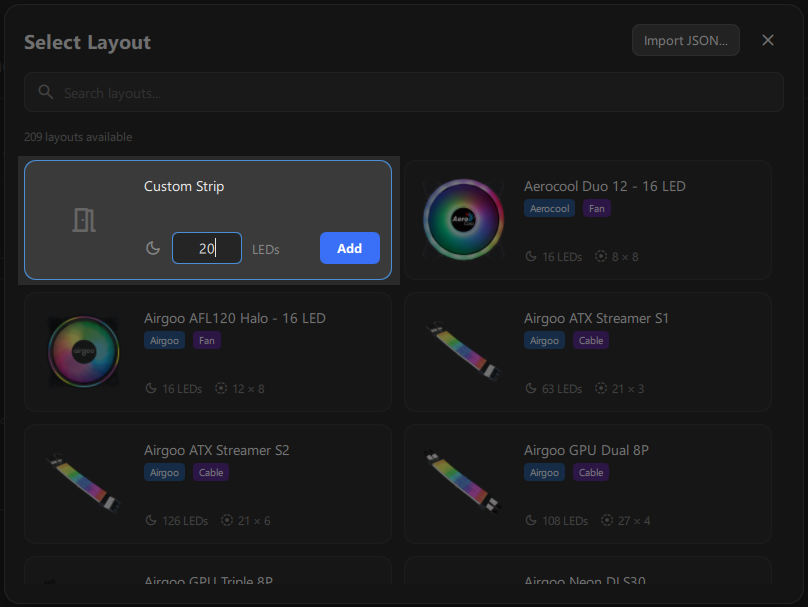Click the search magnifier icon
The height and width of the screenshot is (607, 808).
pos(46,92)
